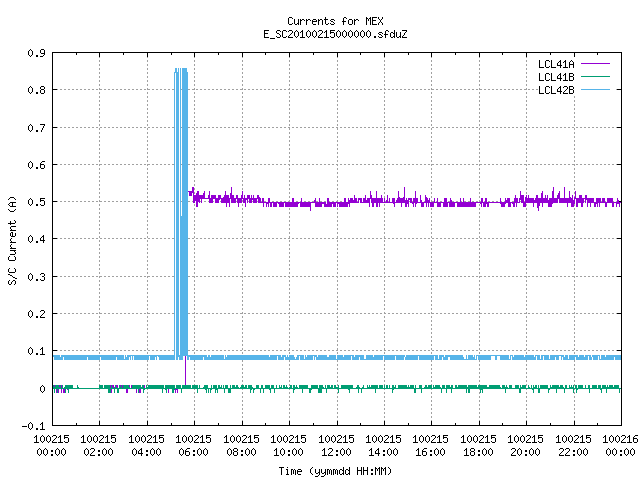Click the purple LCL41A trace near 12:00

click(337, 203)
